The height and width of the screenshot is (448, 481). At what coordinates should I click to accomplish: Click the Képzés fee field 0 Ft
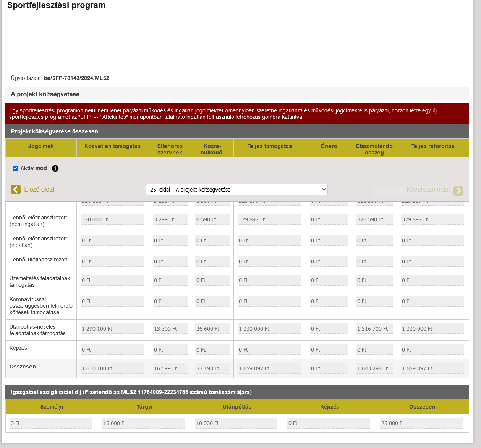(329, 423)
